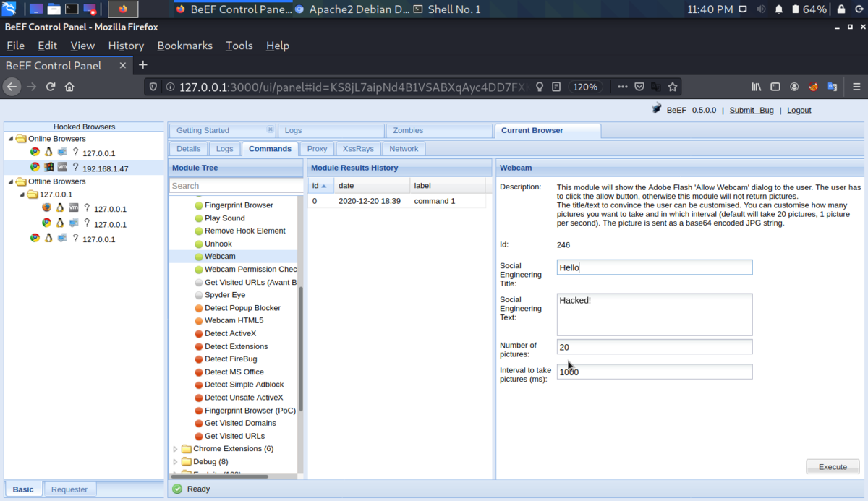Viewport: 868px width, 501px height.
Task: Click the green Ready checkmark icon
Action: pos(178,489)
